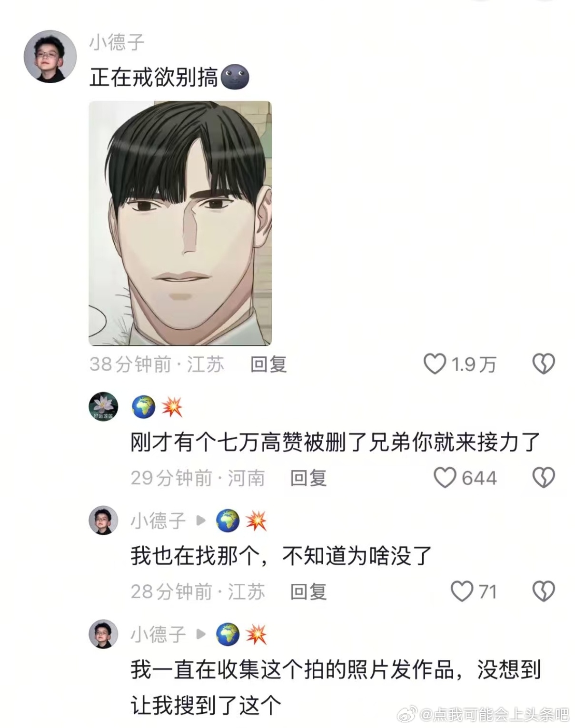Screen dimensions: 575x728
Task: Open 小德子 username on the last reply
Action: (159, 635)
